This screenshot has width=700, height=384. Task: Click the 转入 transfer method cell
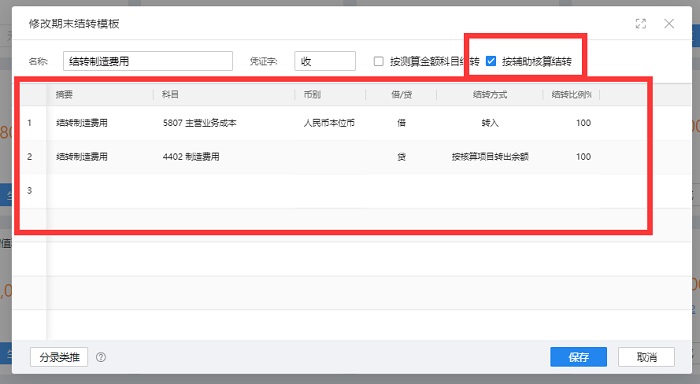490,123
